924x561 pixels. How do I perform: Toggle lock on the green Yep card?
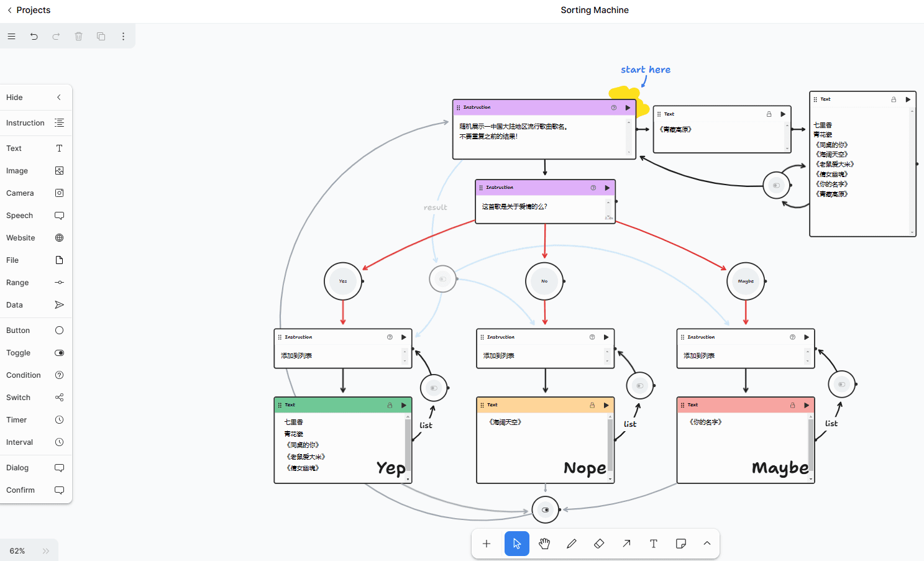click(390, 405)
